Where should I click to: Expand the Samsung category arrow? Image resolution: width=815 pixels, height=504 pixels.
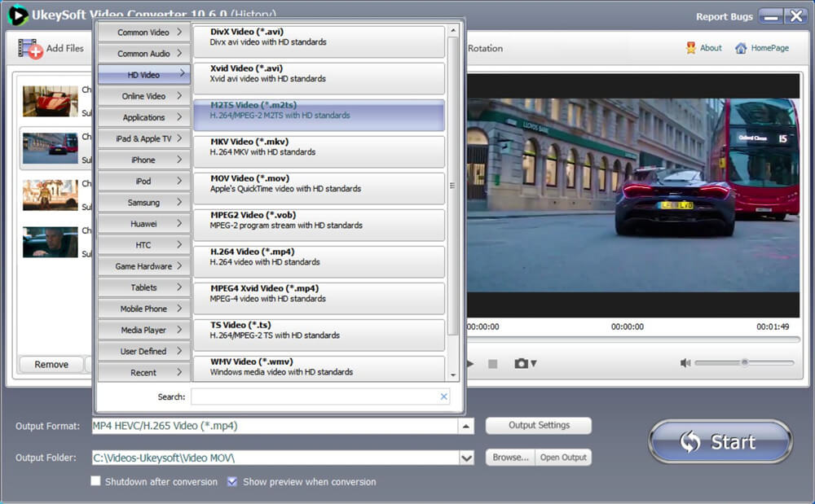(179, 202)
